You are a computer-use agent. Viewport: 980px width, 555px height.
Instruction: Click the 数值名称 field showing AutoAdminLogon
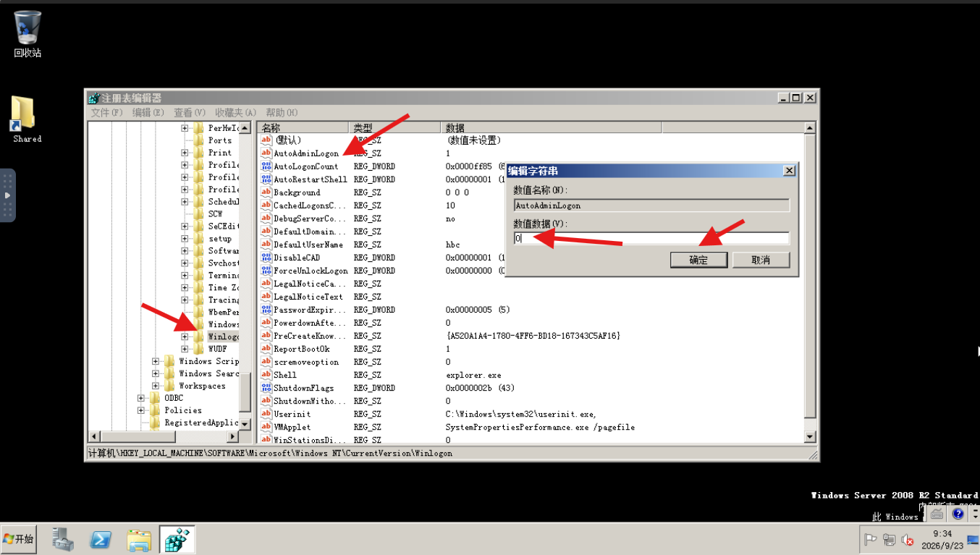651,206
